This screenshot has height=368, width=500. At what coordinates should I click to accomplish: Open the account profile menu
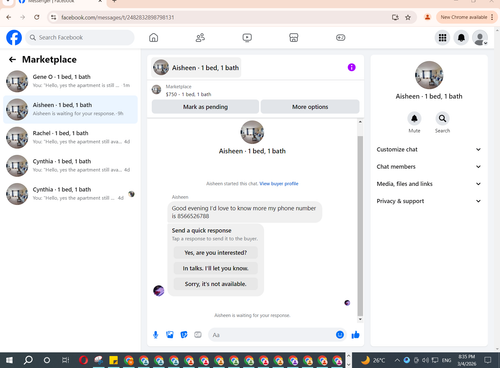click(480, 38)
